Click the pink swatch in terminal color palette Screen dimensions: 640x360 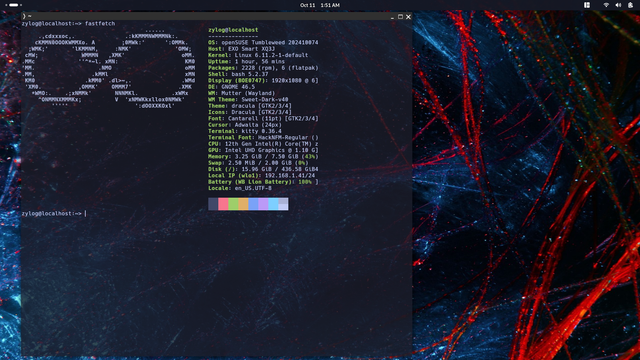click(x=223, y=204)
